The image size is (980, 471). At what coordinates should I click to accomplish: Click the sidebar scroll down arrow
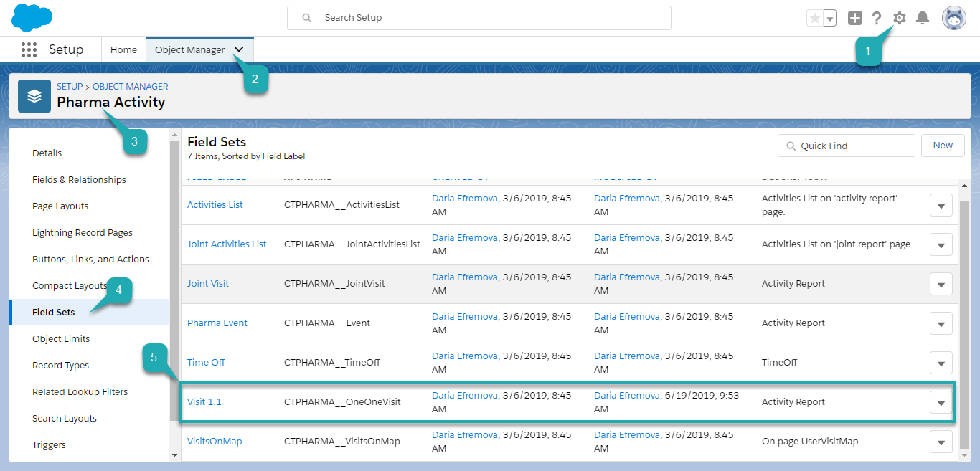click(x=174, y=455)
